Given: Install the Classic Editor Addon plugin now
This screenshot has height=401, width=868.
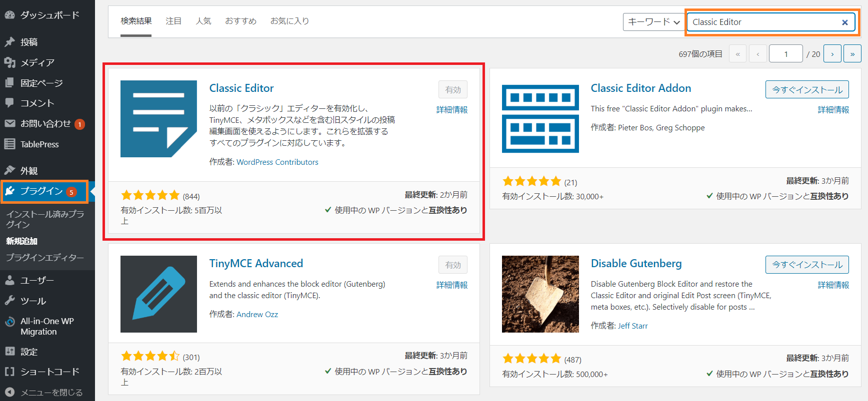Looking at the screenshot, I should [x=806, y=90].
